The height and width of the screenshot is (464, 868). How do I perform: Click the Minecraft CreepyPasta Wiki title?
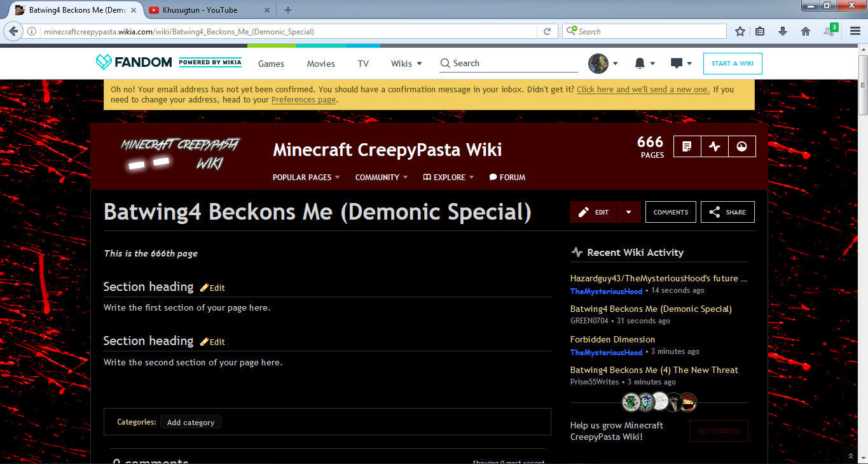[387, 150]
